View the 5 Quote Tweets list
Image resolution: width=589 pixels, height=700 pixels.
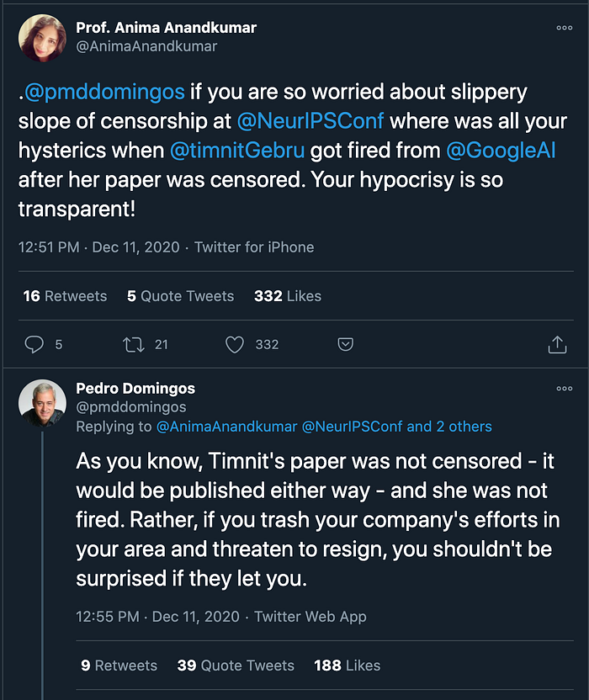click(180, 296)
